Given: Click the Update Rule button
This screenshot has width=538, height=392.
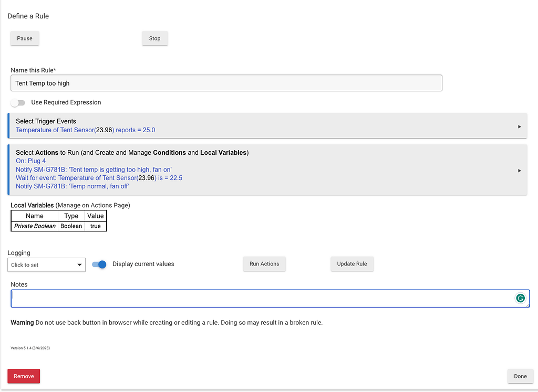Looking at the screenshot, I should pyautogui.click(x=352, y=264).
